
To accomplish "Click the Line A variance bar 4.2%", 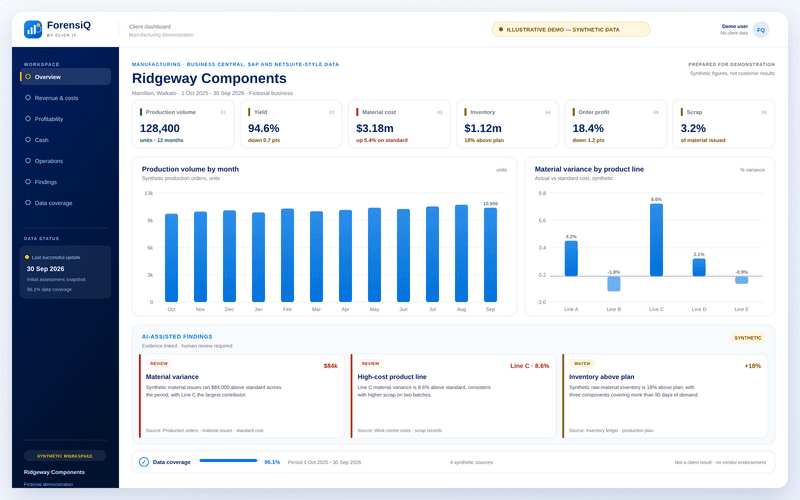I will tap(571, 258).
